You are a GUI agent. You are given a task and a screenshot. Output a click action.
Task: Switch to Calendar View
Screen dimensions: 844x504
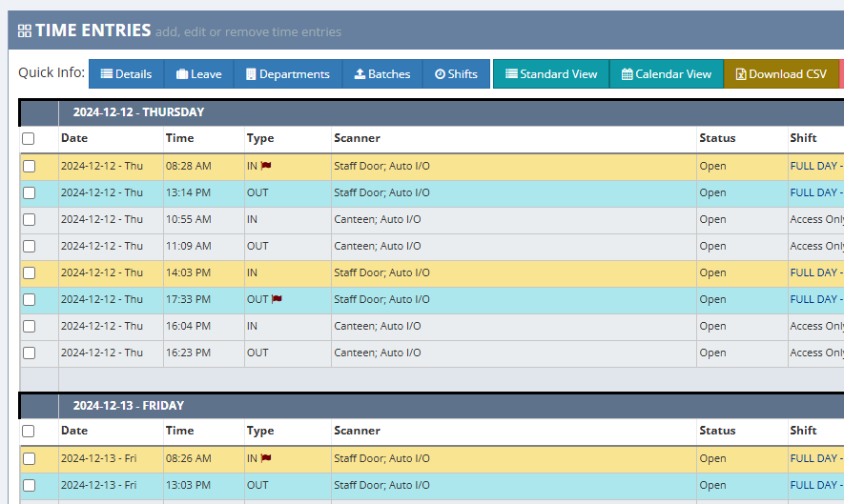coord(666,74)
